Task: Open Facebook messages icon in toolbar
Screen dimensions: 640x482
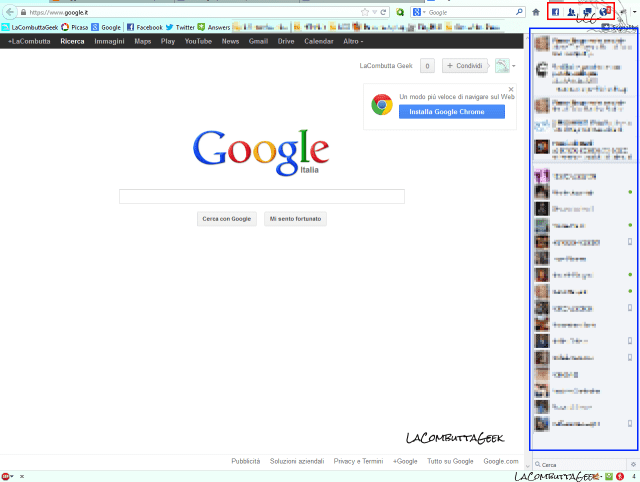Action: pos(587,12)
